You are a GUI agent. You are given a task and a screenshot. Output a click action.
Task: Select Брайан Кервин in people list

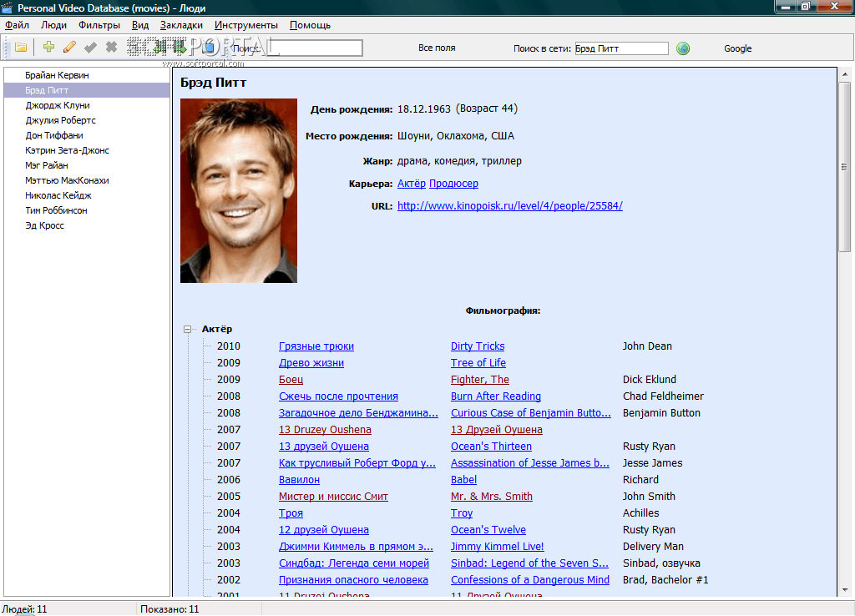click(57, 75)
